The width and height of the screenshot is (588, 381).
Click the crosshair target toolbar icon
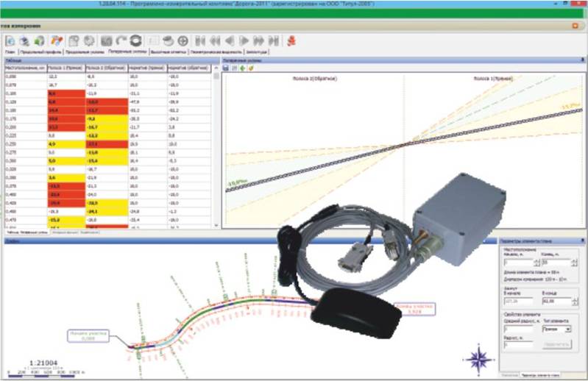click(183, 41)
